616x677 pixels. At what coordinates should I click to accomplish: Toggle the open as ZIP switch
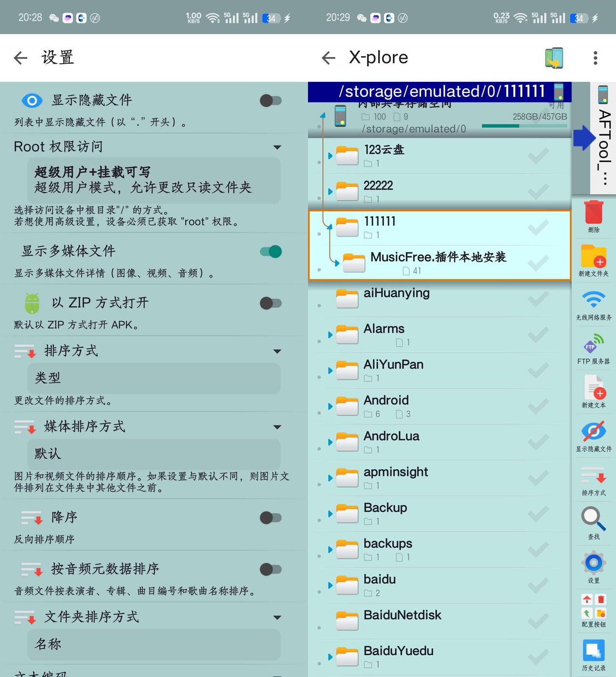coord(270,303)
